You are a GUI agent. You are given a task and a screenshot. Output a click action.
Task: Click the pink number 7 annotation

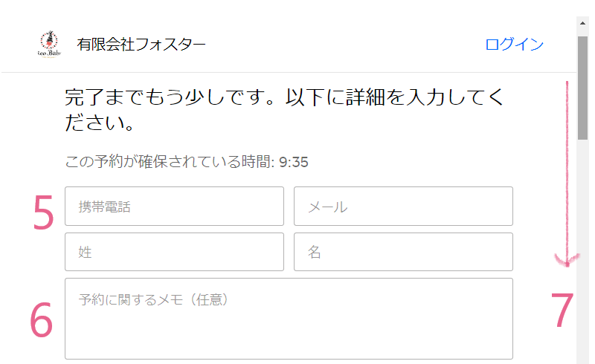tap(562, 310)
